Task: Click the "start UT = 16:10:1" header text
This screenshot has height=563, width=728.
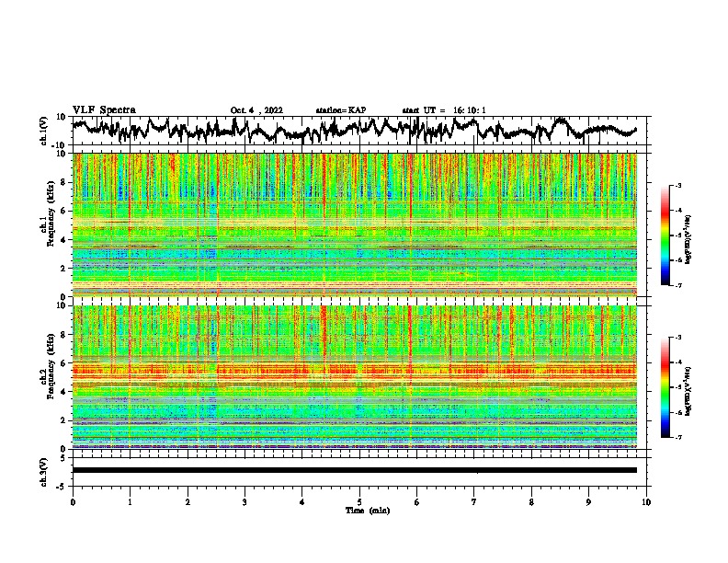Action: click(x=444, y=110)
